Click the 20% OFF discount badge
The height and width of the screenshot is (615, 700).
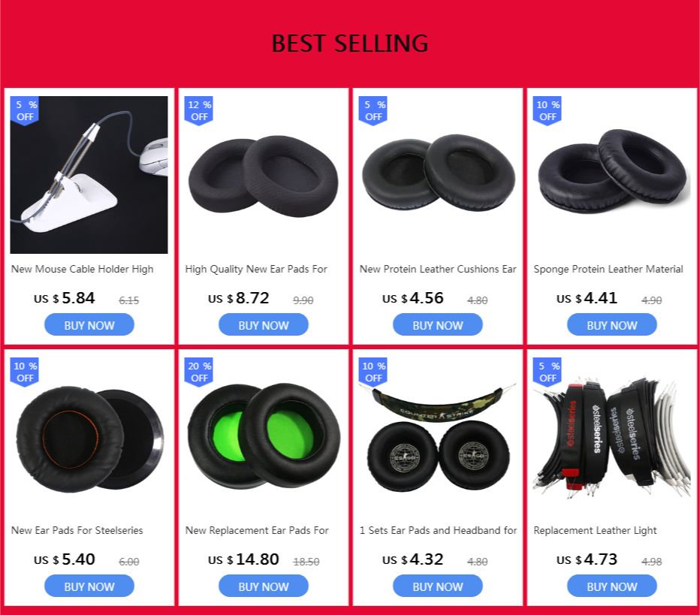click(199, 372)
